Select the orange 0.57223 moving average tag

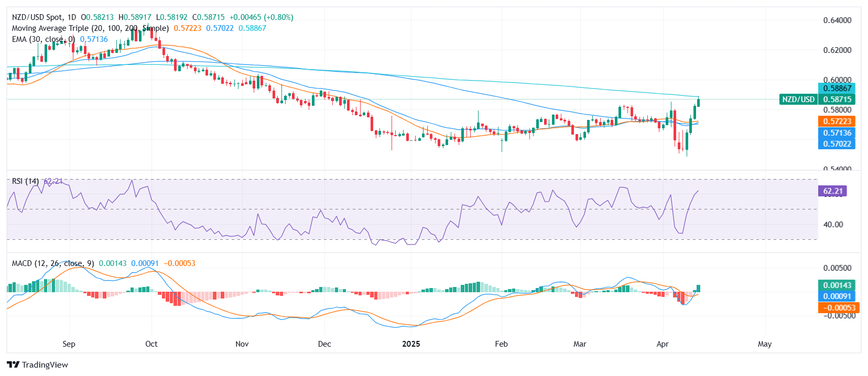point(837,121)
